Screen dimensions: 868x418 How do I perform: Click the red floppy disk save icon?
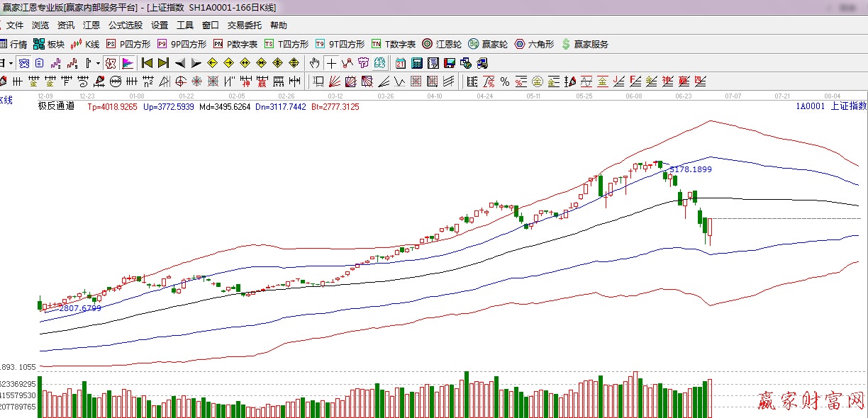(448, 63)
